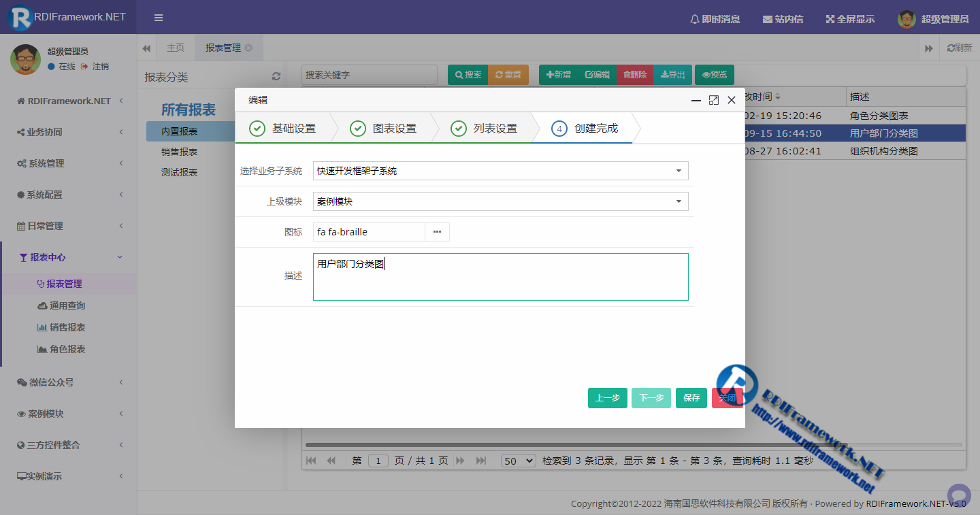
Task: Expand 微信公众号 sidebar menu
Action: [68, 382]
